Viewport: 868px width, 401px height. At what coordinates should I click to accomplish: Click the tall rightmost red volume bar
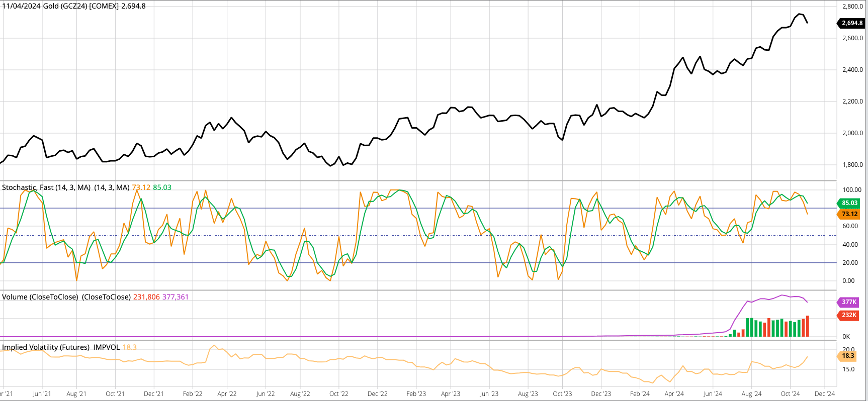[x=807, y=326]
